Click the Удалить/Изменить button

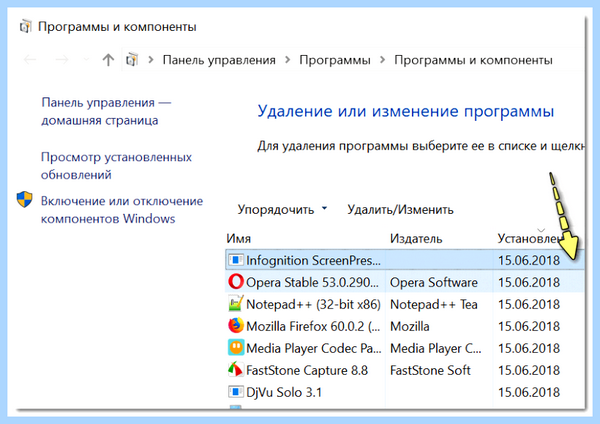pos(400,209)
